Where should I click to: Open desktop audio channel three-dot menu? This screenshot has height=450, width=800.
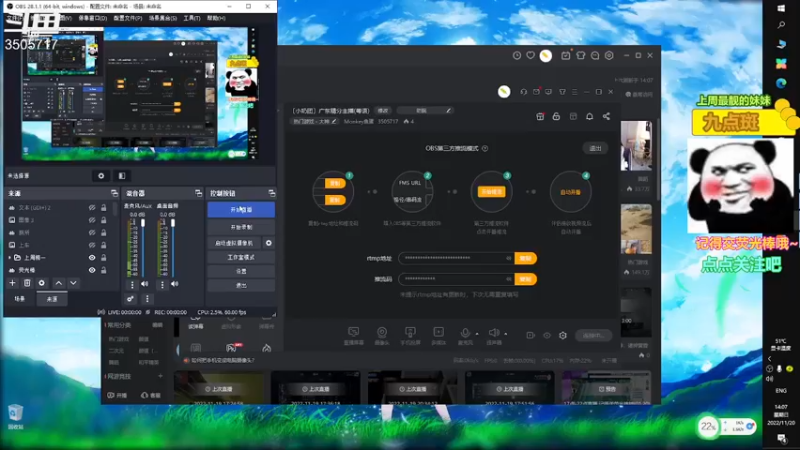162,284
